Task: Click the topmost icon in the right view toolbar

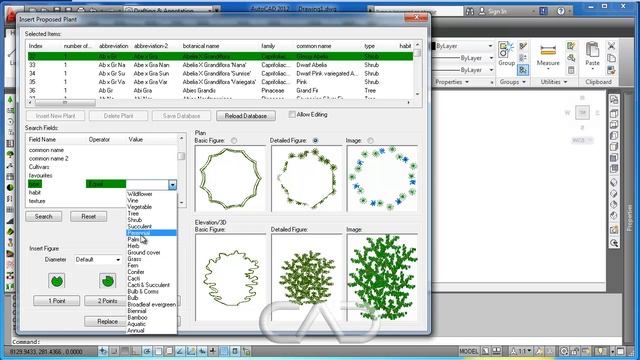Action: tap(614, 100)
